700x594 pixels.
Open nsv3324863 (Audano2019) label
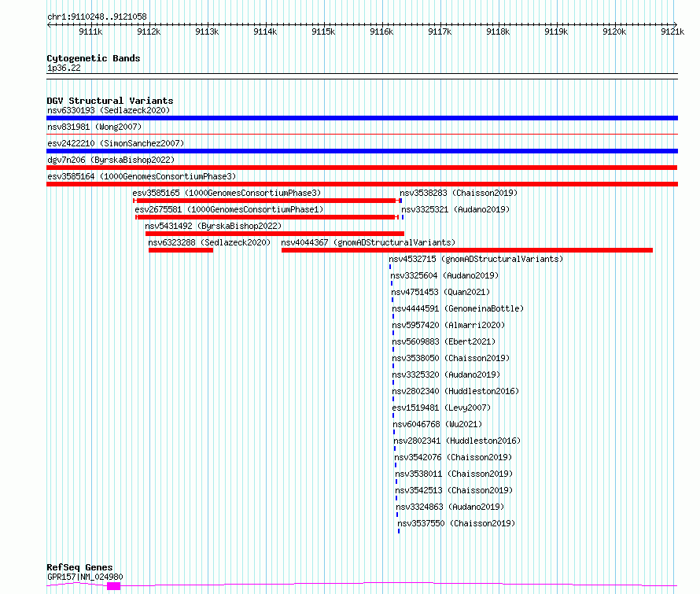point(450,507)
